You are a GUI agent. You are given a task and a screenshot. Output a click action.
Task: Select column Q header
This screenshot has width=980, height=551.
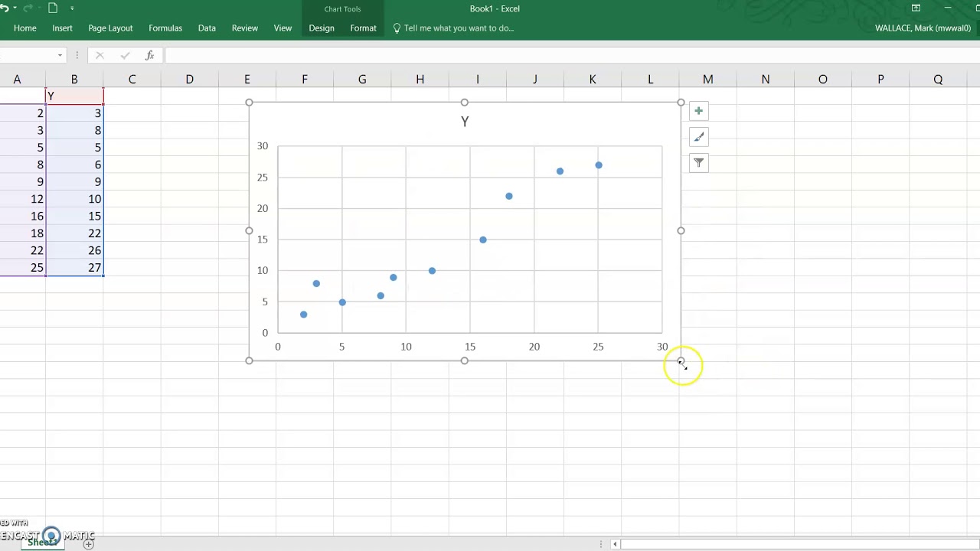(x=938, y=80)
